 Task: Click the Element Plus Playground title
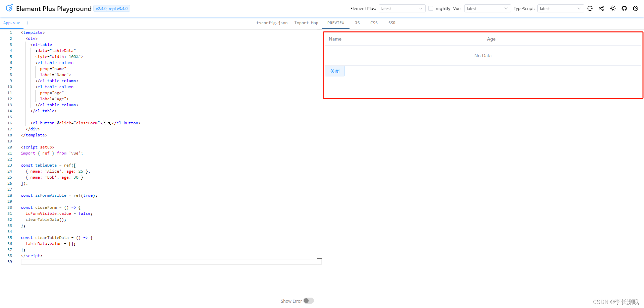[x=54, y=9]
